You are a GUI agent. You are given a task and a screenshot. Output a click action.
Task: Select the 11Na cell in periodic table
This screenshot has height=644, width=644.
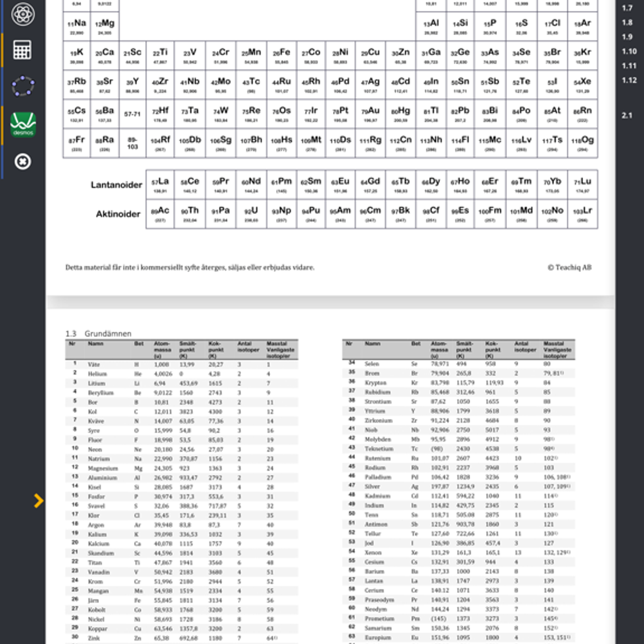click(x=77, y=26)
